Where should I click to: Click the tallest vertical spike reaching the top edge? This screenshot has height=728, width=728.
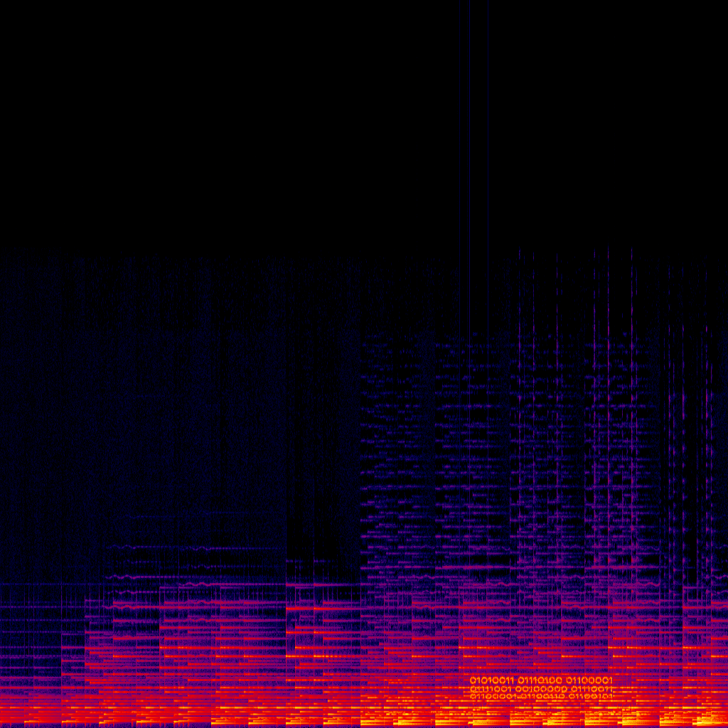click(488, 107)
